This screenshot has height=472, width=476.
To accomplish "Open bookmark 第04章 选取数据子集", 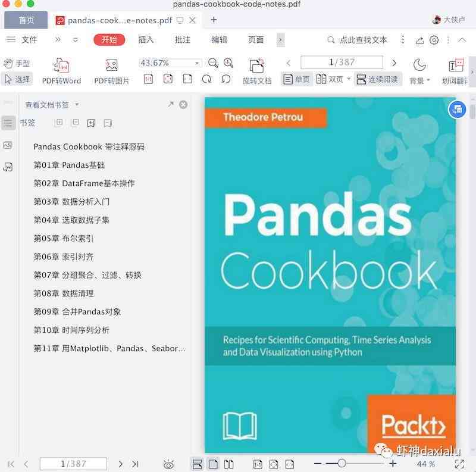I will tap(71, 220).
